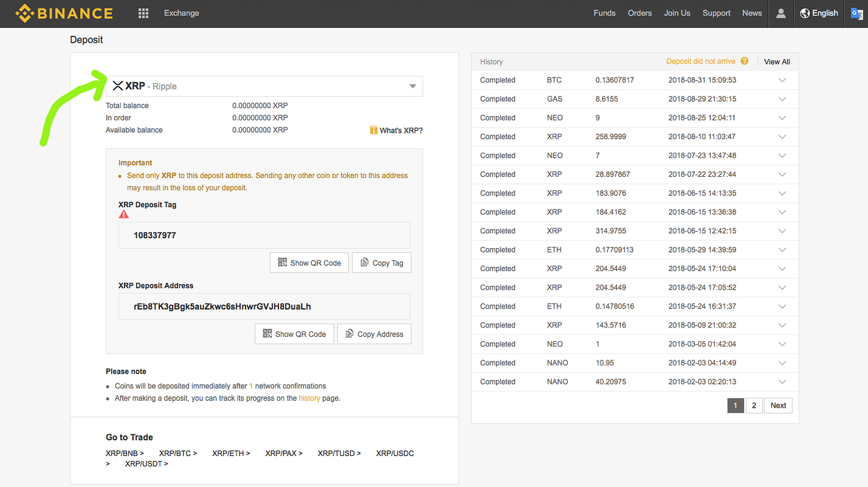Image resolution: width=868 pixels, height=487 pixels.
Task: Click the Copy Address button
Action: [x=374, y=334]
